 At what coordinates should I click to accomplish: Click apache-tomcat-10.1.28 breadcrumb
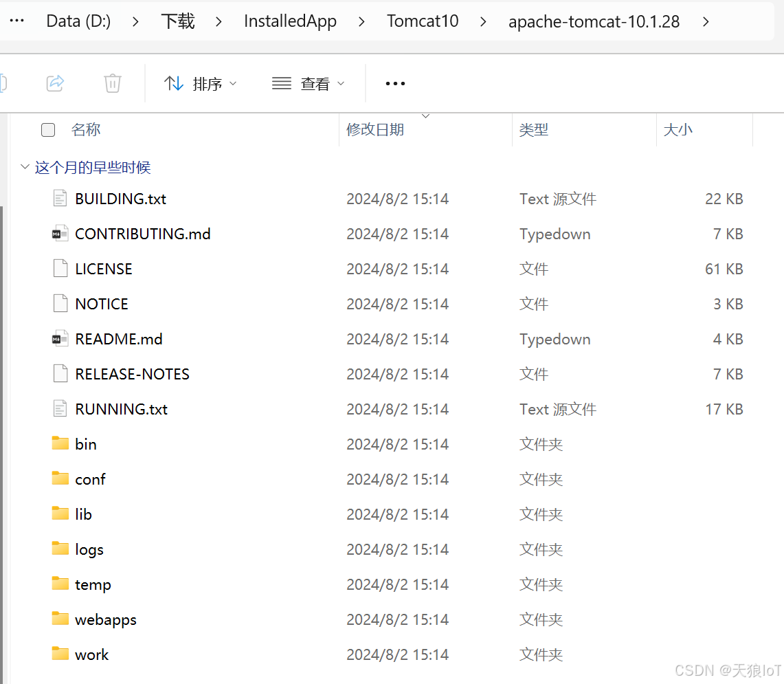click(x=594, y=21)
